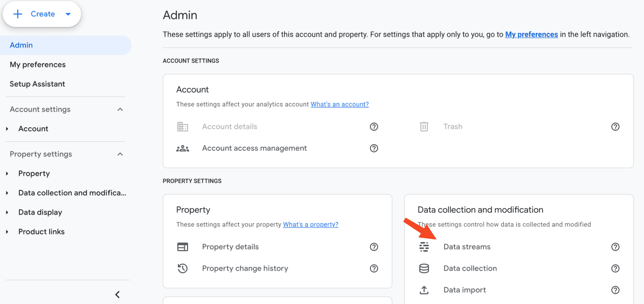The image size is (644, 304).
Task: Open help for Account details
Action: 374,127
